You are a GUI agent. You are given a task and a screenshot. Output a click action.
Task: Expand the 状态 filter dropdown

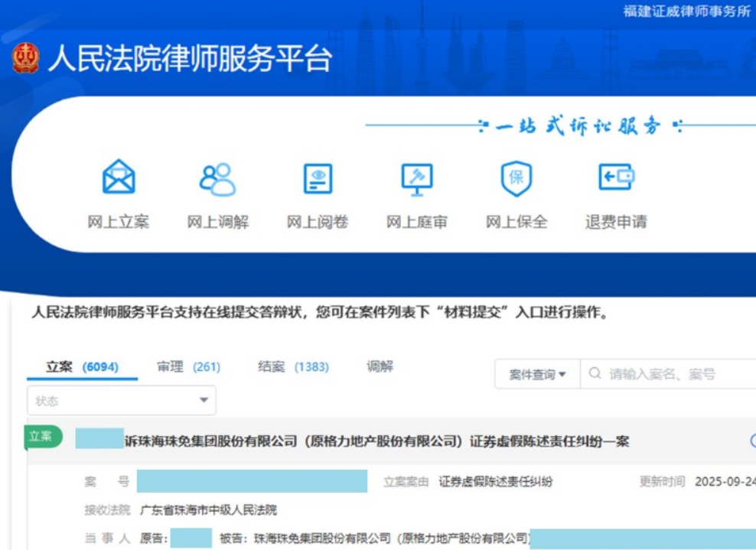[122, 401]
